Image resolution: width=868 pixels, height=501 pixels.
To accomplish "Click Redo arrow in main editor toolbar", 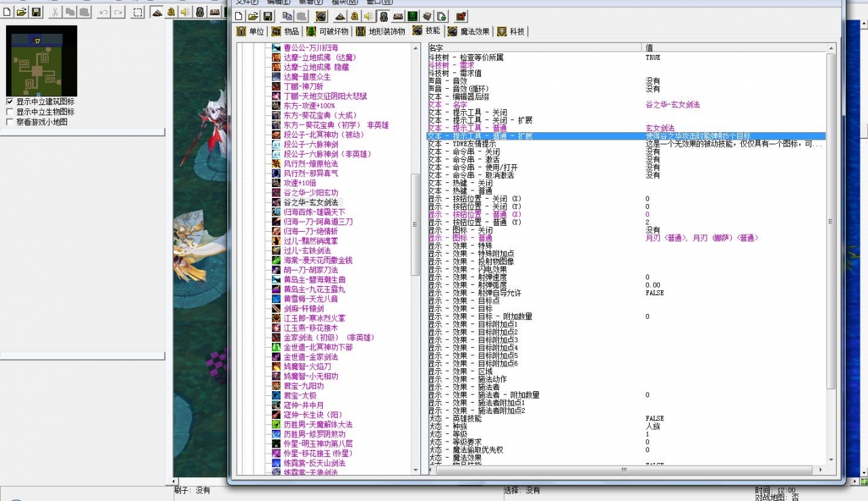I will (x=118, y=12).
